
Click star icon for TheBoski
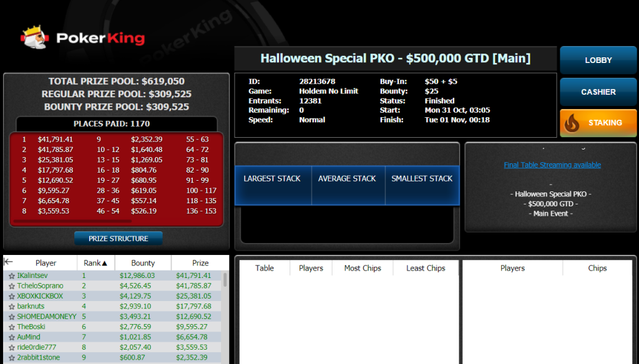click(12, 327)
